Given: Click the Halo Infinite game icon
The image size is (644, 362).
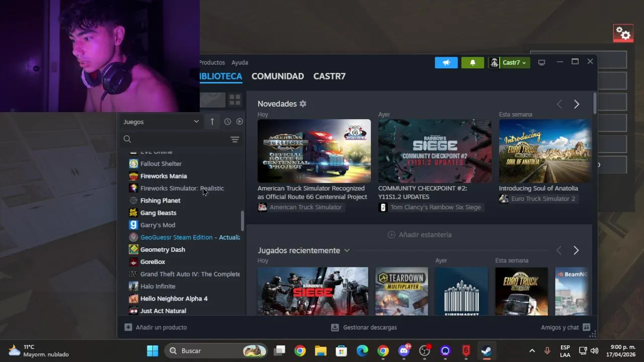Looking at the screenshot, I should coord(133,286).
